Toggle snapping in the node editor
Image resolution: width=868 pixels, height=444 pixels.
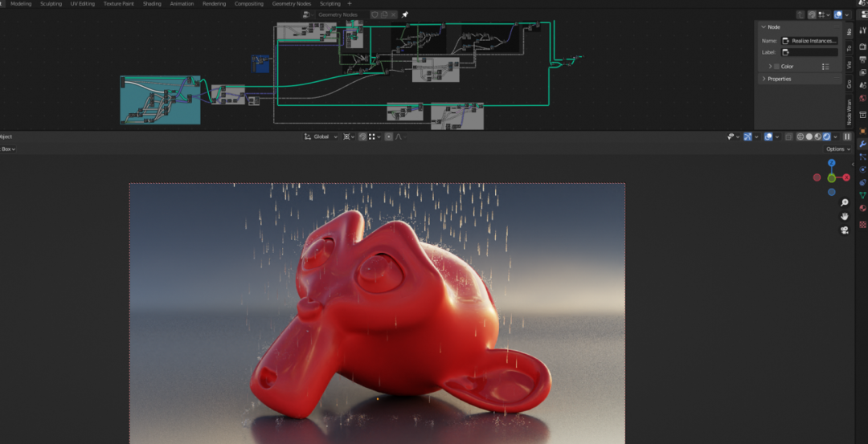coord(812,14)
